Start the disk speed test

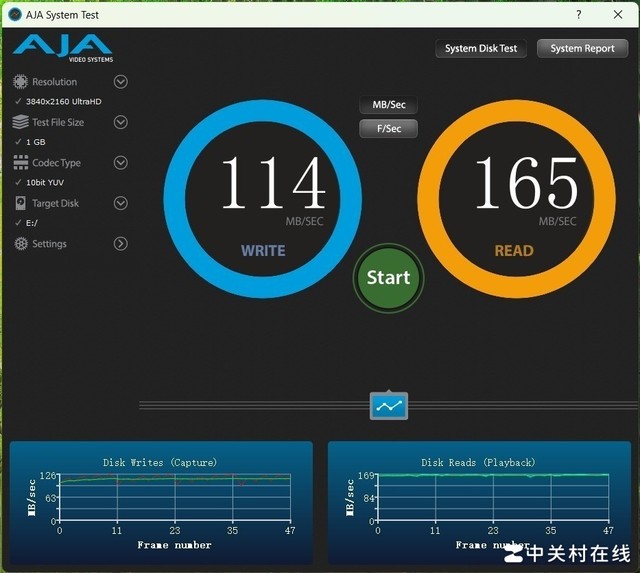389,278
